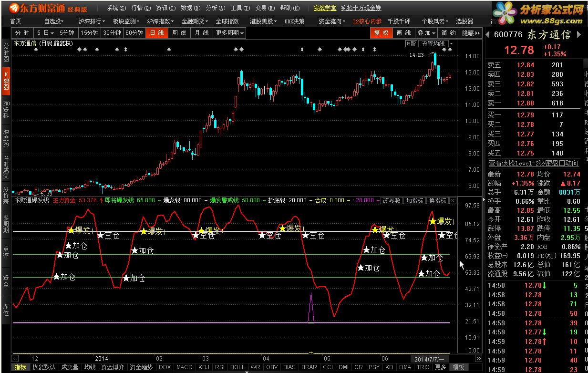Screen dimensions: 588x373
Task: Expand the 港股美股 dropdown
Action: (264, 21)
